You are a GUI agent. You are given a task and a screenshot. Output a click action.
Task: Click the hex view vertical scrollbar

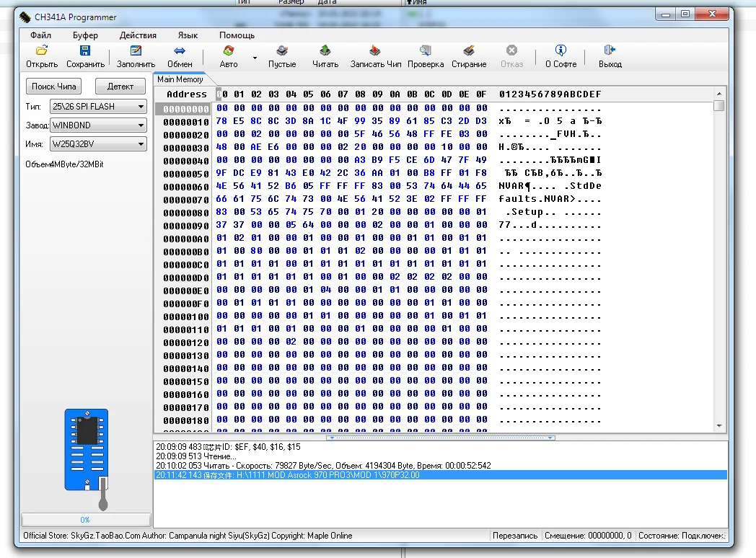[x=718, y=260]
